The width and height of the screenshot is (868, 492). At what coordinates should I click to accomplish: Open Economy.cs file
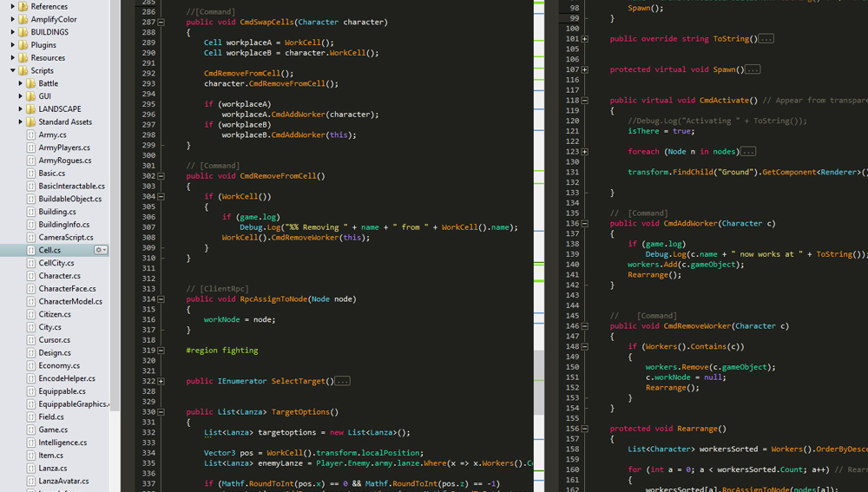coord(59,366)
